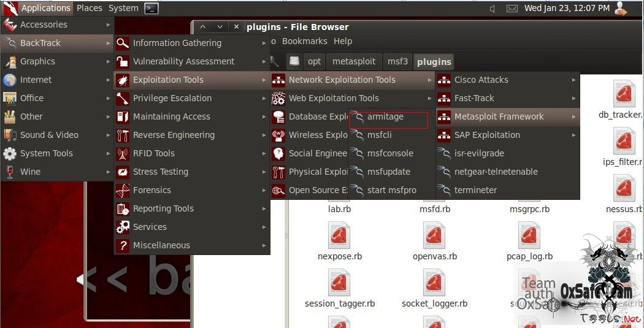
Task: Click the user session icon
Action: tap(621, 9)
